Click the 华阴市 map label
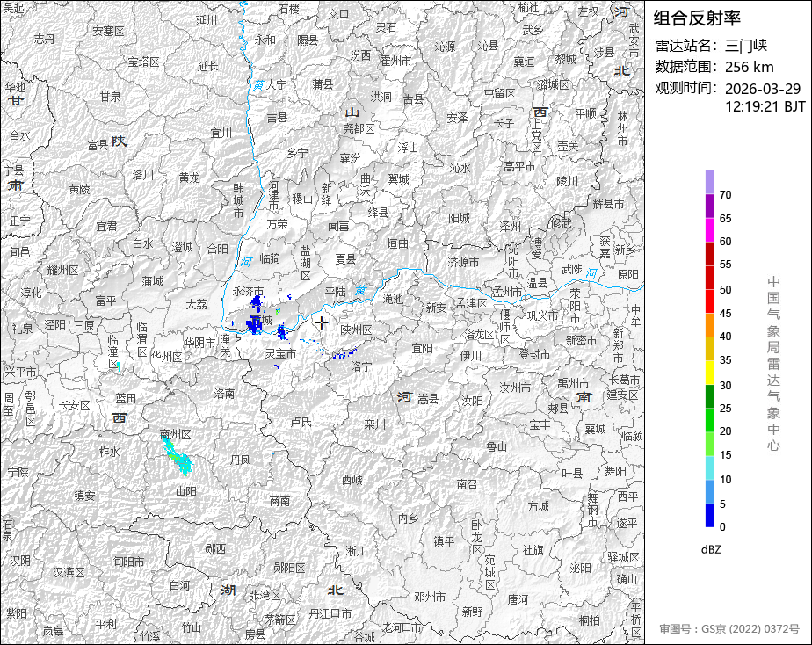 pyautogui.click(x=199, y=343)
